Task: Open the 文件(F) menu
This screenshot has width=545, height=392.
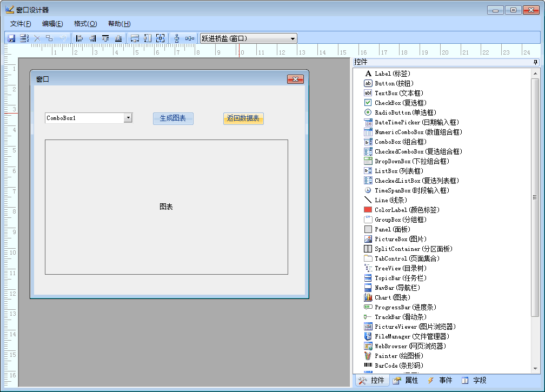Action: [x=21, y=24]
